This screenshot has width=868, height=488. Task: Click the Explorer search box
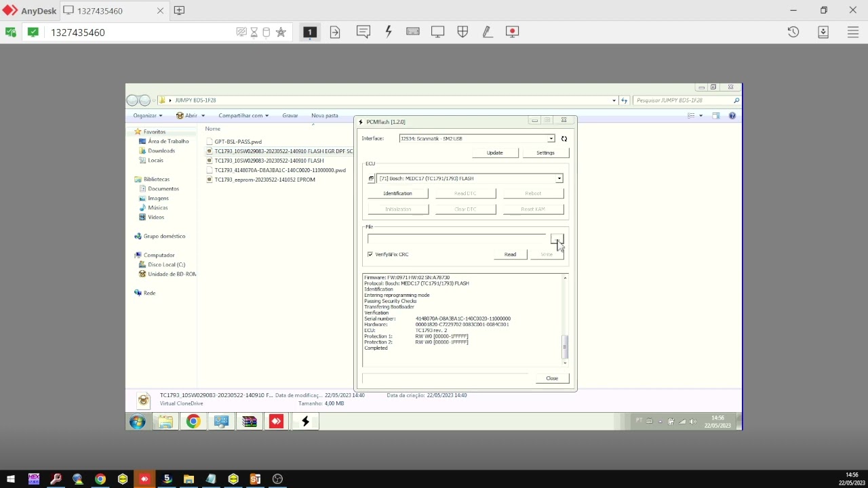click(687, 100)
